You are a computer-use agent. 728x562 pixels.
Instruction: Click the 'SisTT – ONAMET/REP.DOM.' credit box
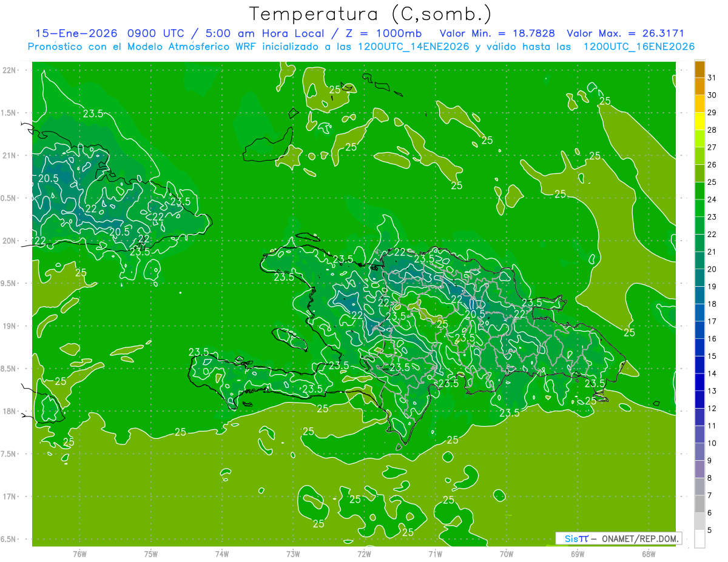(x=618, y=538)
